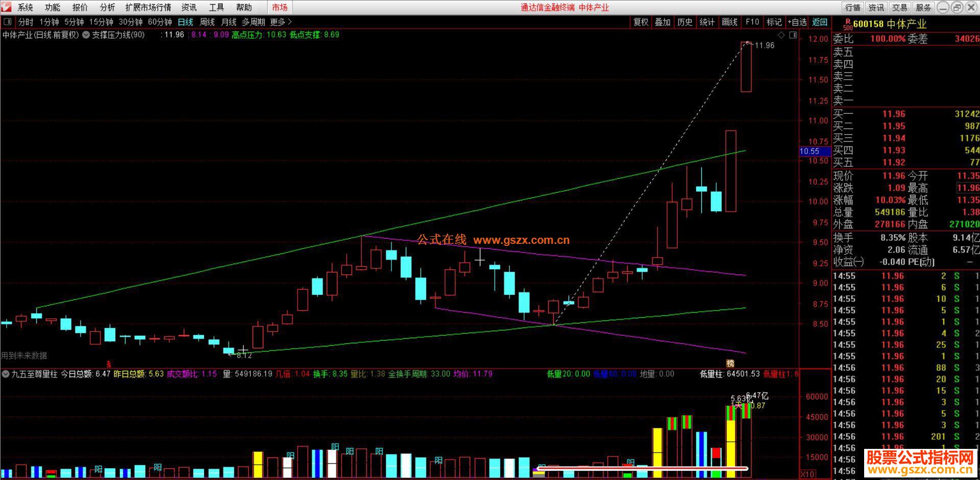980x480 pixels.
Task: Toggle the side panel icon near 12.00
Action: (793, 35)
